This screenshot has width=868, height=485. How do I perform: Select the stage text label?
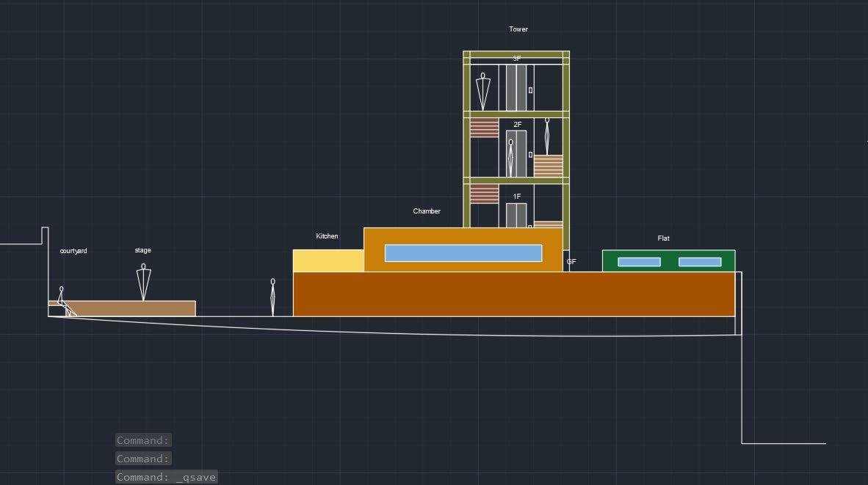(142, 250)
